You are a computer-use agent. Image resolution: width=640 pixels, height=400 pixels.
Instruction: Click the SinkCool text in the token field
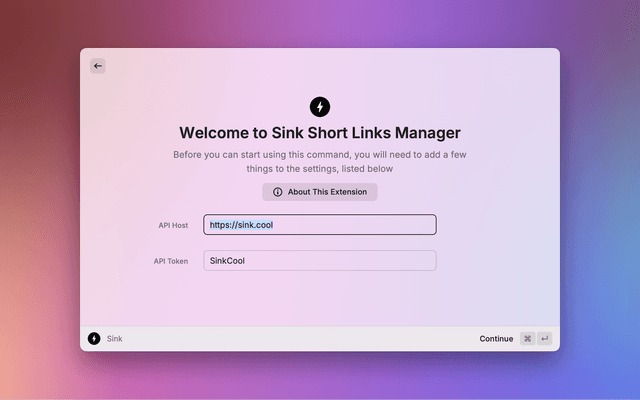click(x=227, y=261)
